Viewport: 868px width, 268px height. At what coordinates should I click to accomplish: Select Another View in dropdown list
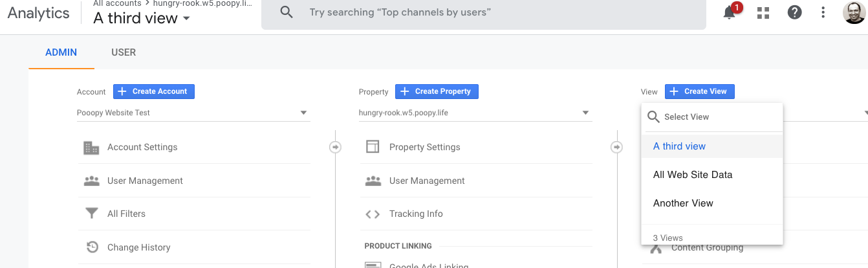tap(712, 203)
